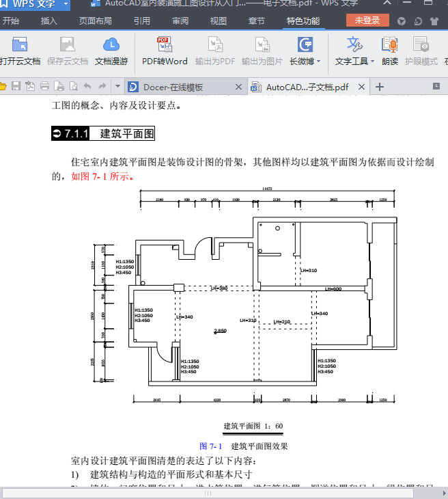Open the 开始 ribbon tab

point(11,21)
